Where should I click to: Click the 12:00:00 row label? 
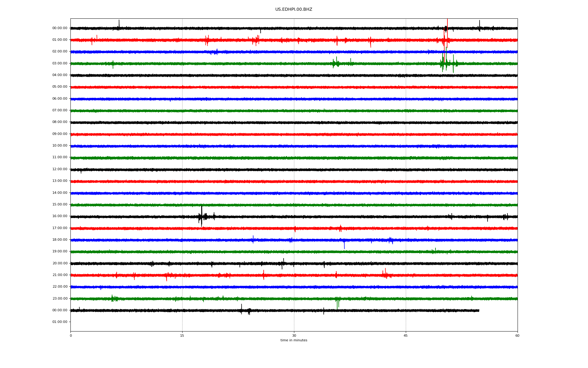pyautogui.click(x=60, y=169)
